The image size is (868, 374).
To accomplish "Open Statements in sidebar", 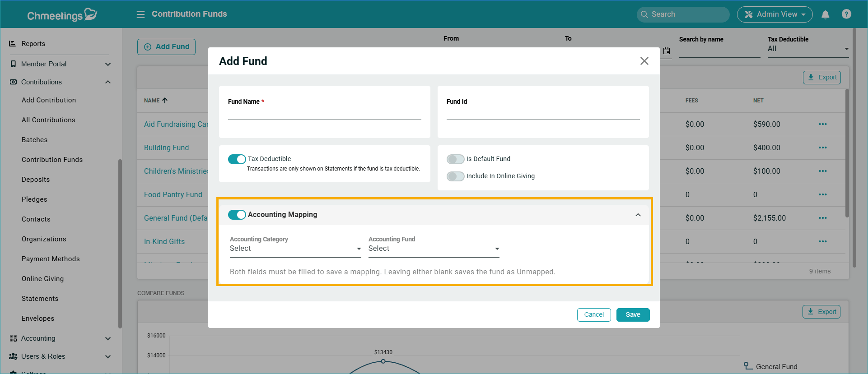I will pyautogui.click(x=40, y=299).
